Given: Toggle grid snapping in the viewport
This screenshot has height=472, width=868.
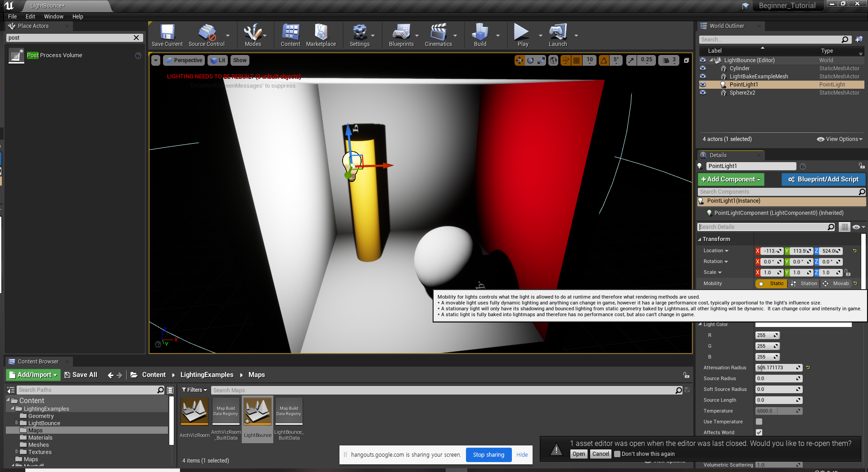Looking at the screenshot, I should [x=576, y=60].
